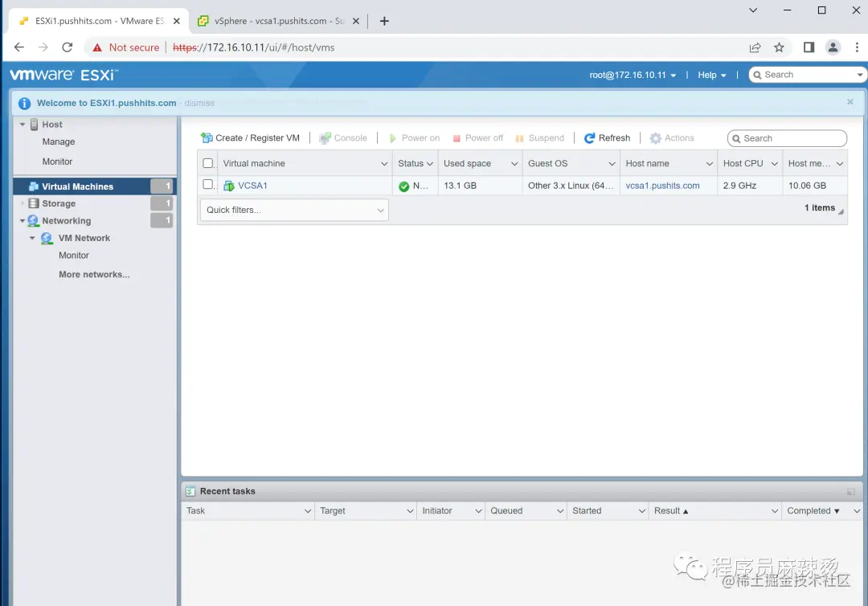
Task: Click the browser reload icon
Action: pos(67,47)
